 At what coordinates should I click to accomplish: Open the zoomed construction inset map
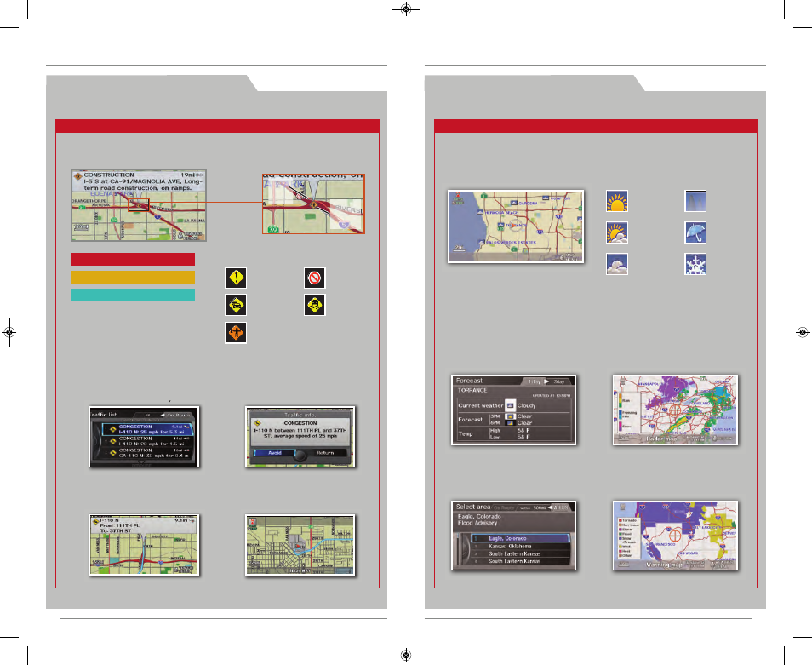click(x=314, y=204)
